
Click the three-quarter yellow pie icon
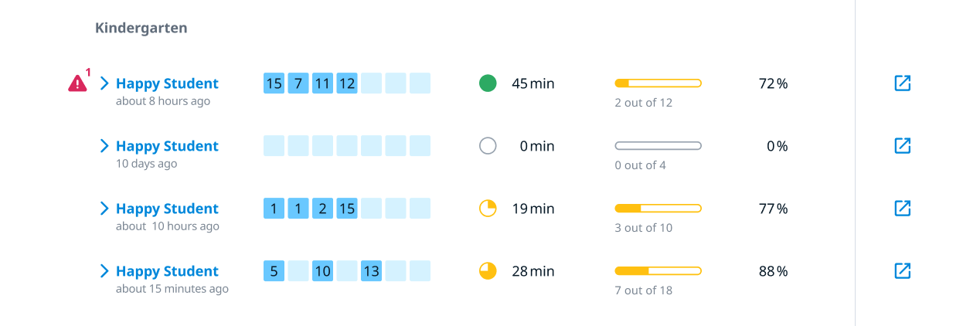pos(488,271)
